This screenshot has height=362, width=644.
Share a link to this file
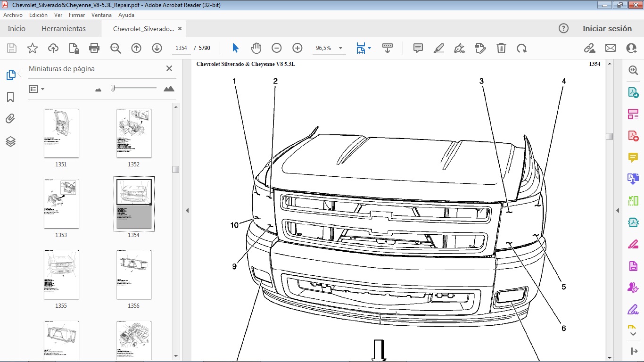click(x=589, y=48)
